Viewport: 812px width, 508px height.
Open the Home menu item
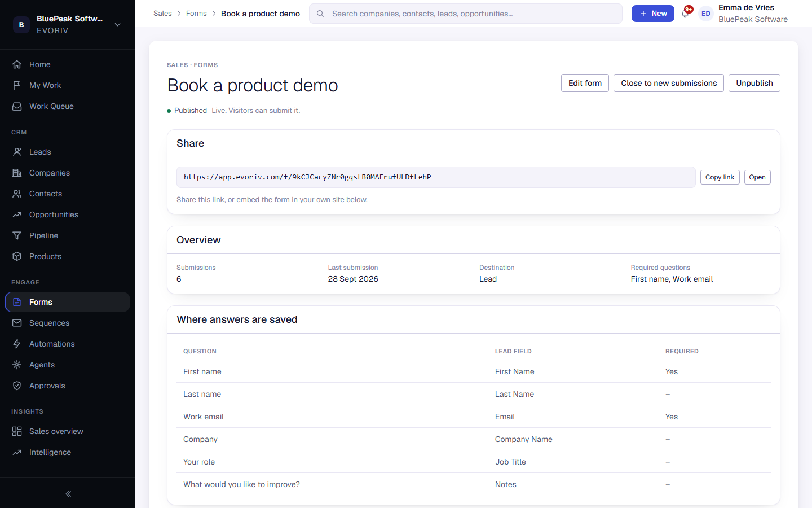[x=68, y=64]
